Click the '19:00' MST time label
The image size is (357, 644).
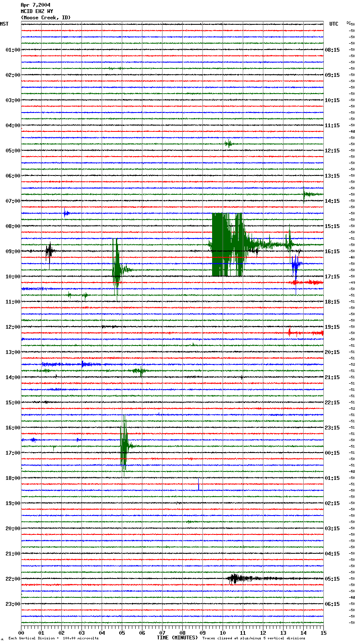point(13,503)
